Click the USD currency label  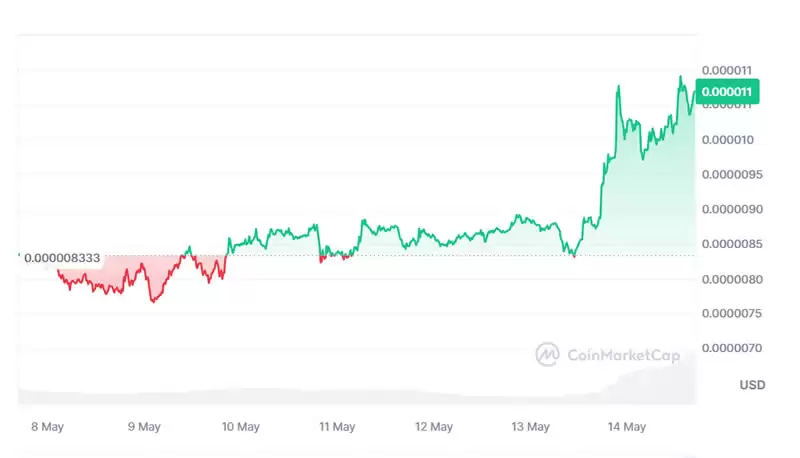click(x=752, y=385)
